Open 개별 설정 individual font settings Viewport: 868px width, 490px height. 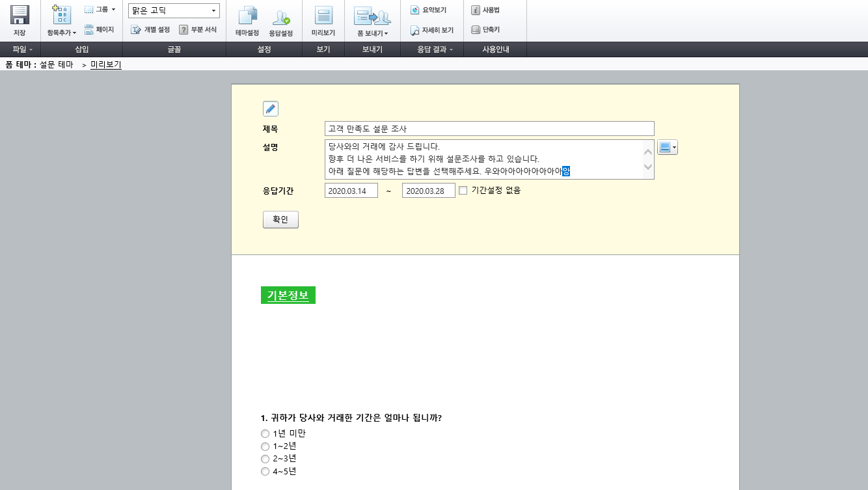pos(150,30)
